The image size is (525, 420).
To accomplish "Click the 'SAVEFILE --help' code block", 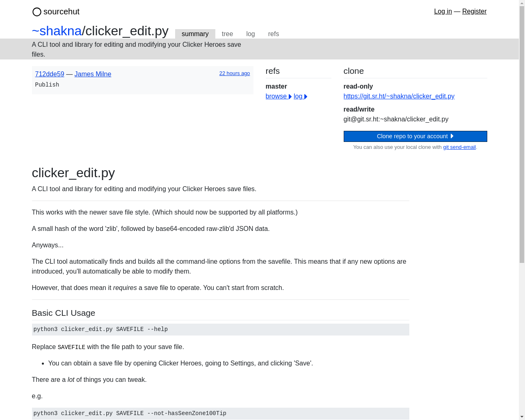I will [220, 329].
